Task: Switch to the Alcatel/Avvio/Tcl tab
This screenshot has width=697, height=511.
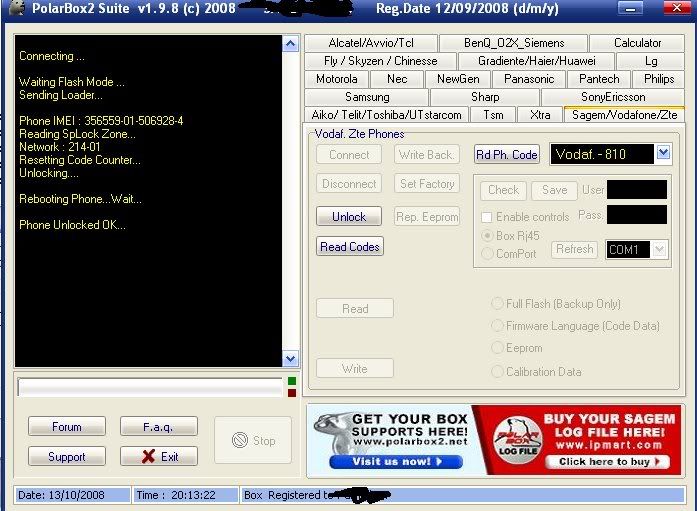Action: click(371, 43)
